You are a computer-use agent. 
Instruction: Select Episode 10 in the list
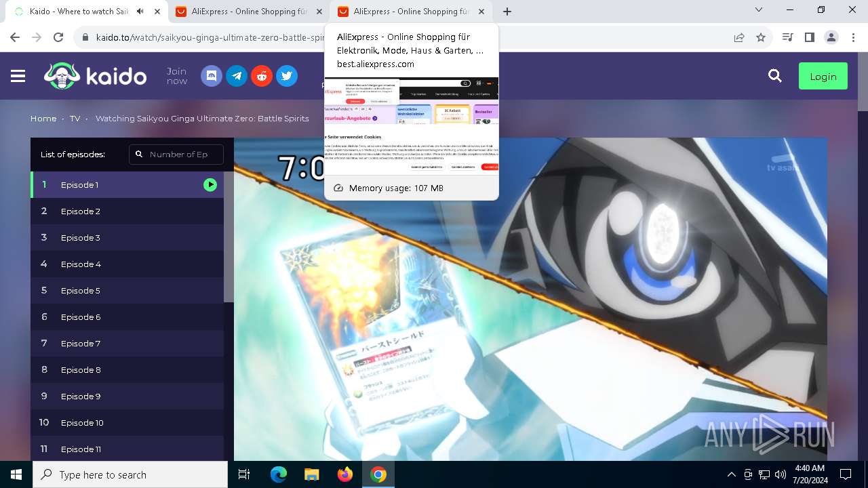(127, 422)
